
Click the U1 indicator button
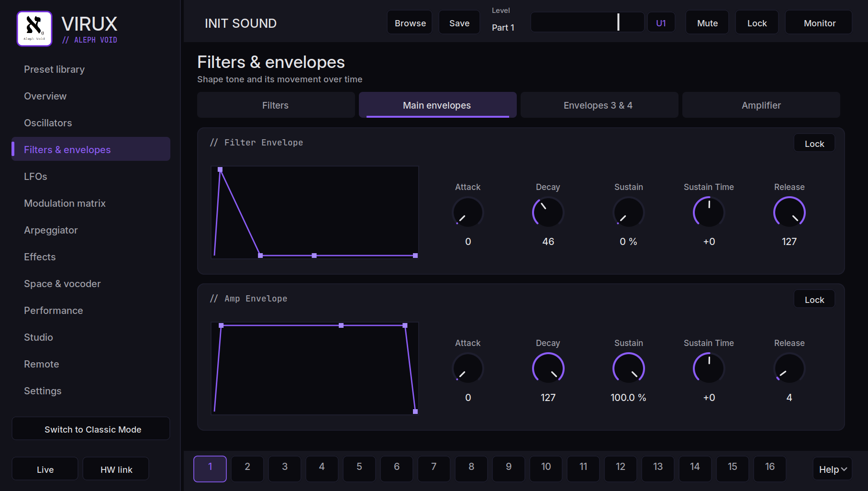point(661,22)
